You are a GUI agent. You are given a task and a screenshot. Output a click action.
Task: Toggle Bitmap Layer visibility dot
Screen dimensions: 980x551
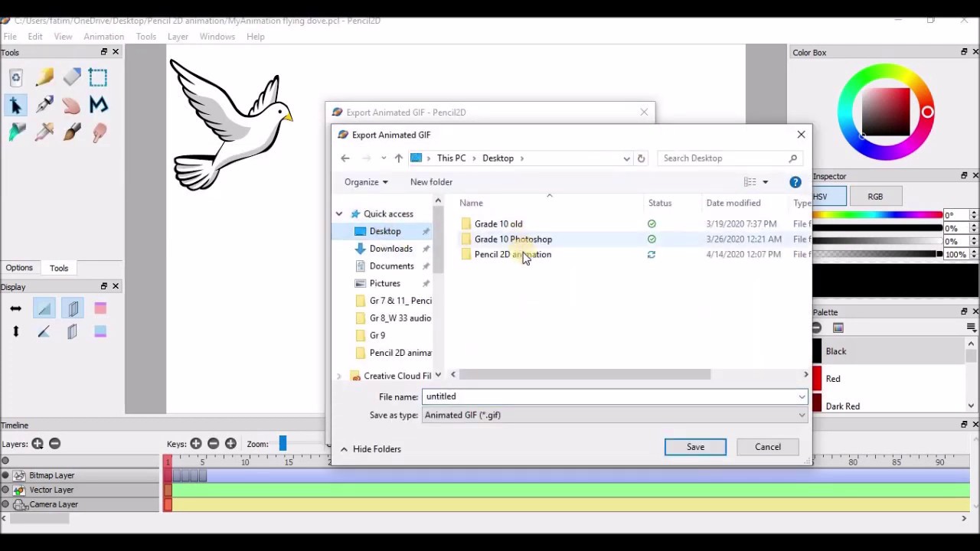click(x=5, y=475)
